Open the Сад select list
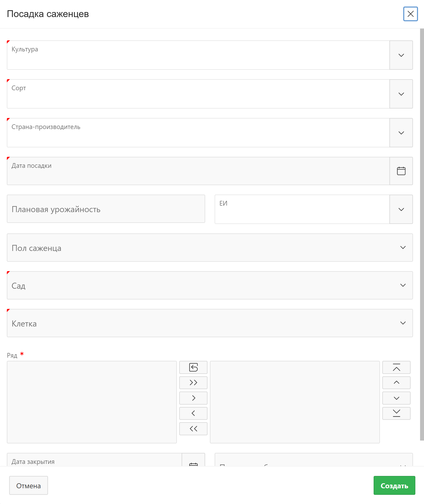424x504 pixels. coord(403,285)
